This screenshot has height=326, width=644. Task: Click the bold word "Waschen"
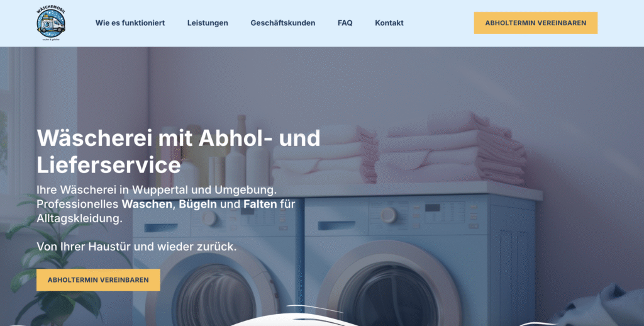147,204
